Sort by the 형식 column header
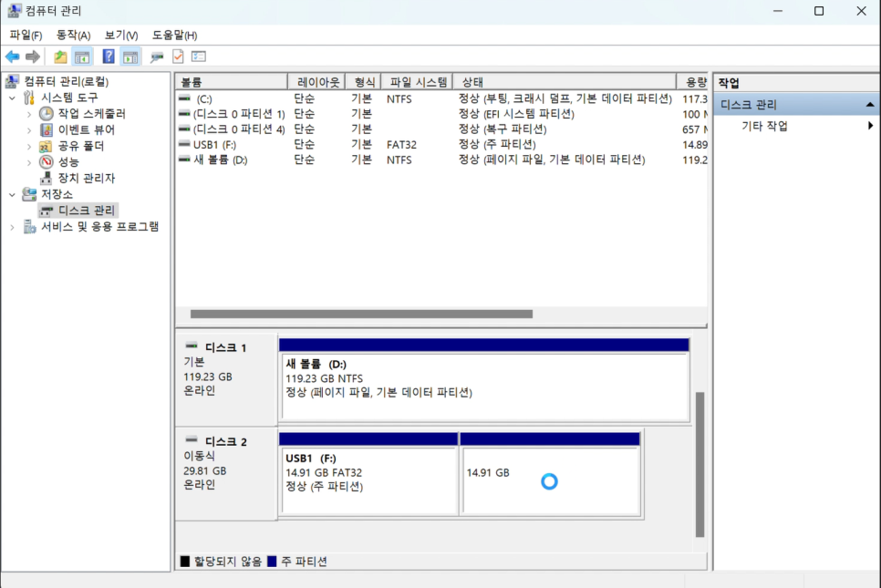The image size is (881, 588). coord(364,82)
